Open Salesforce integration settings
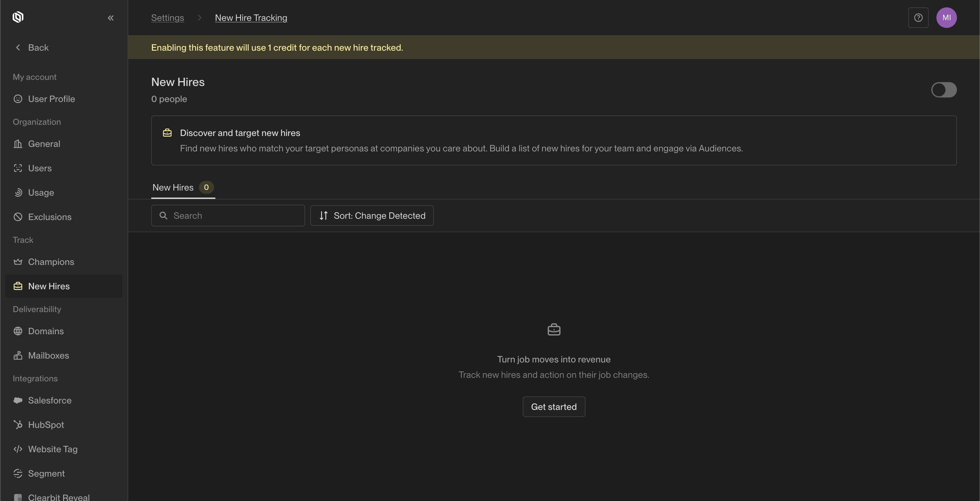This screenshot has width=980, height=501. (x=64, y=401)
